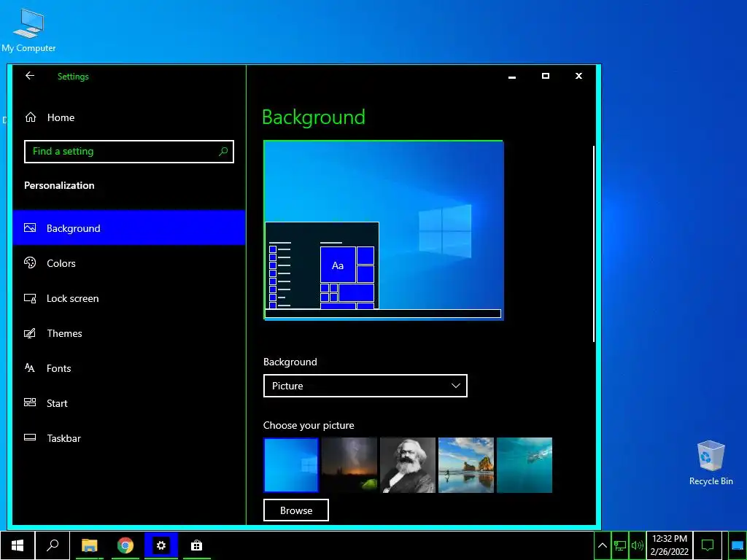The image size is (747, 560).
Task: Show hidden system tray icons
Action: 602,545
